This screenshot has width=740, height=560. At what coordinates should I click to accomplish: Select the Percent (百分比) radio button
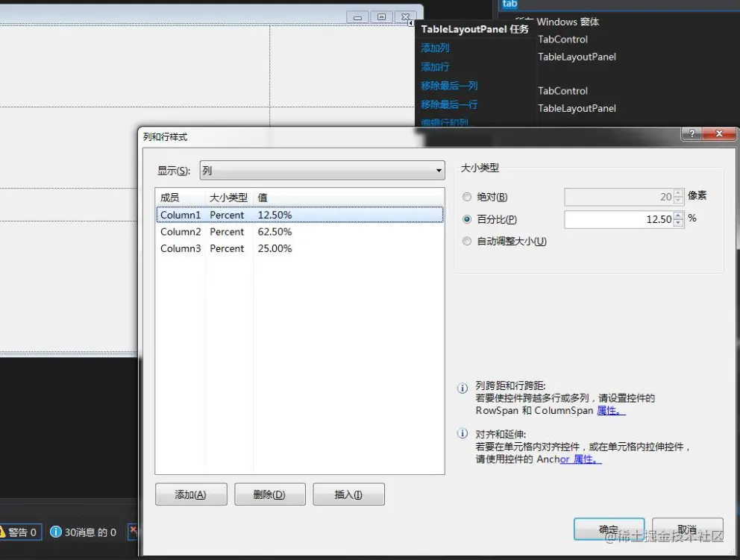(x=467, y=219)
